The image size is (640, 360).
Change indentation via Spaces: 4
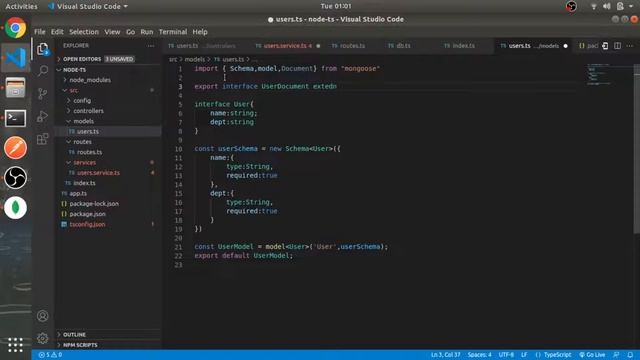[x=480, y=355]
